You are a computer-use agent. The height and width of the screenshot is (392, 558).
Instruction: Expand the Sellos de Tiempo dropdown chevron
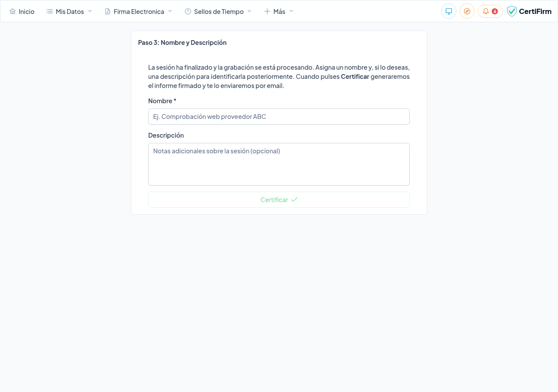tap(249, 11)
